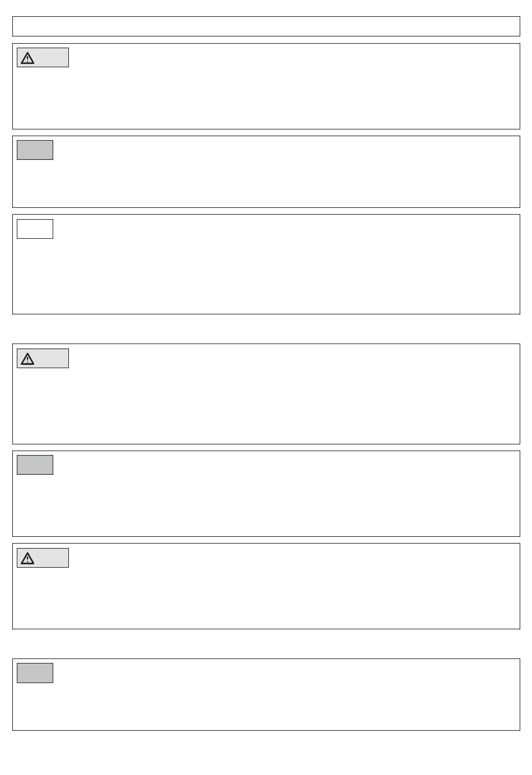Click the bottommost warning triangle icon

pos(27,558)
